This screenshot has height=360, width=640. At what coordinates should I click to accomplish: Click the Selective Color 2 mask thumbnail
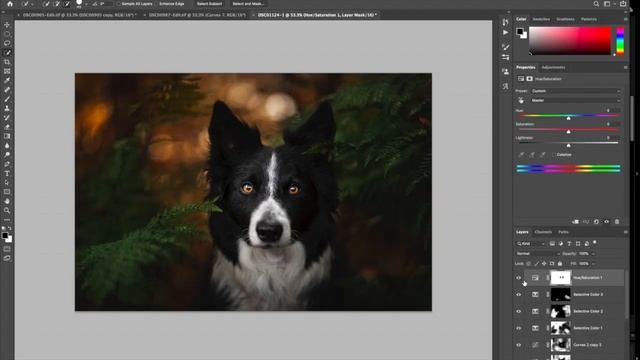pos(560,311)
